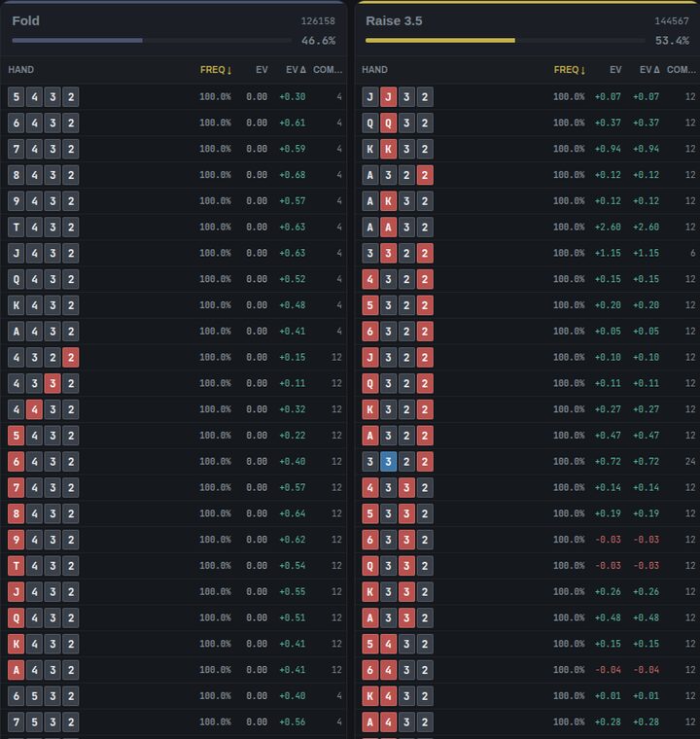Image resolution: width=700 pixels, height=739 pixels.
Task: Click EV Δ header in Raise panel
Action: 649,70
